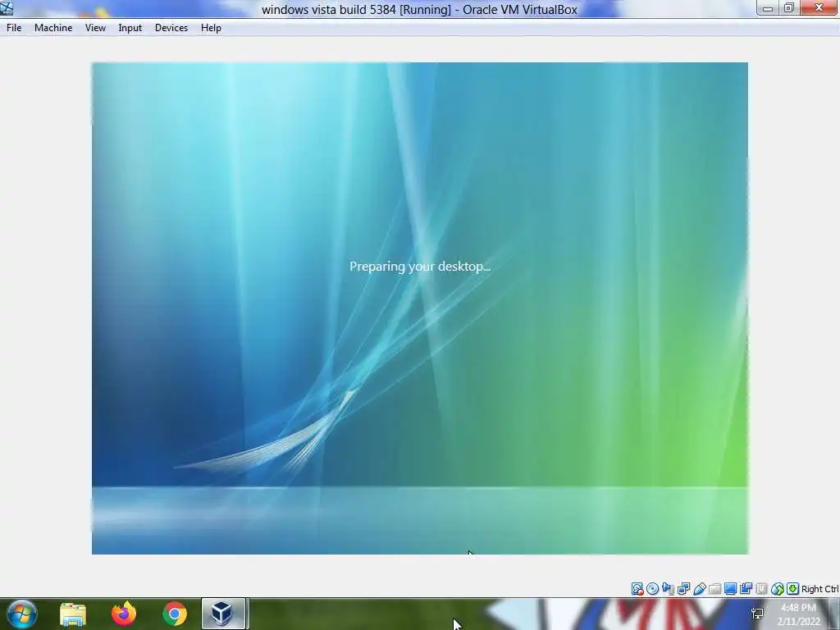
Task: Click the hard disk activity status icon
Action: pyautogui.click(x=637, y=589)
